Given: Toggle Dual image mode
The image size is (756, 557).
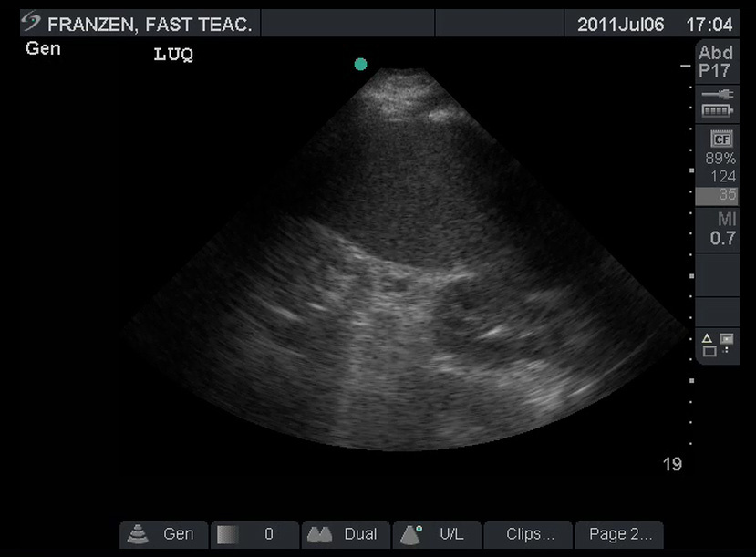Looking at the screenshot, I should (x=346, y=534).
